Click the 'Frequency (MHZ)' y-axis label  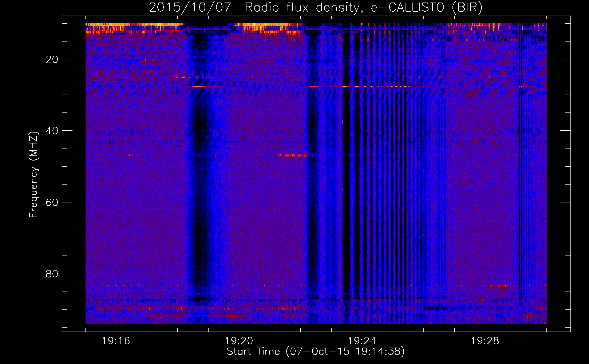33,175
